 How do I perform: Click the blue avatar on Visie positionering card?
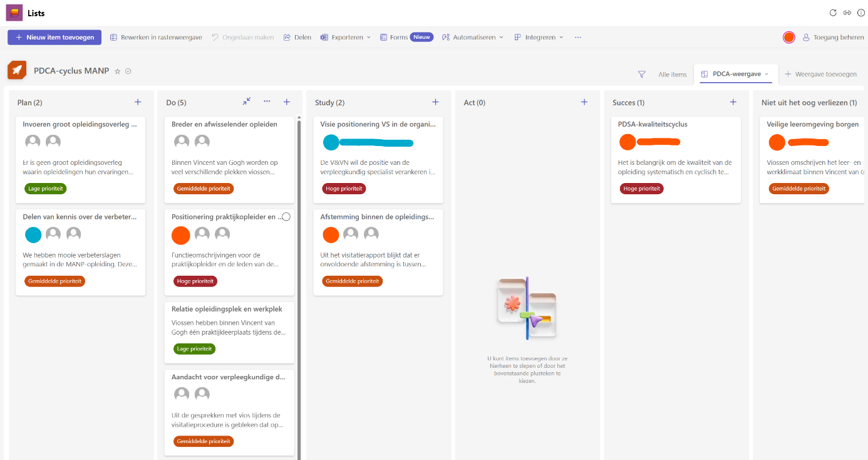point(331,142)
